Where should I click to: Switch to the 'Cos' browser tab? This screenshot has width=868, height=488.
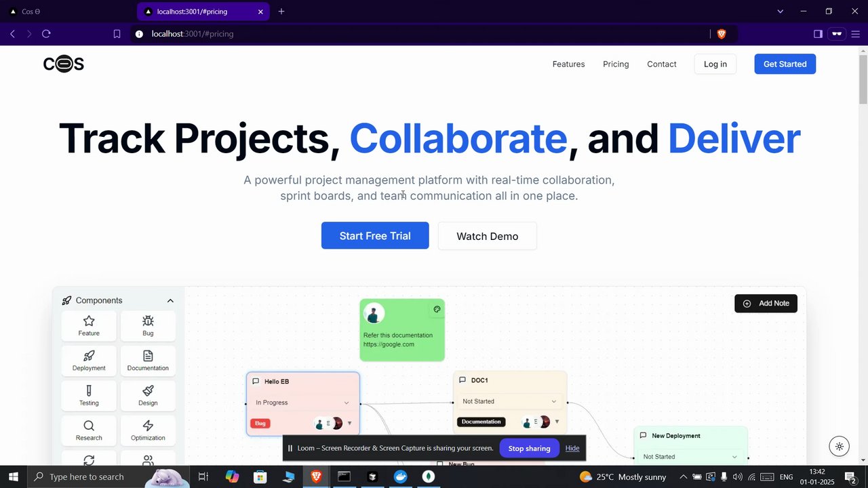[x=68, y=12]
